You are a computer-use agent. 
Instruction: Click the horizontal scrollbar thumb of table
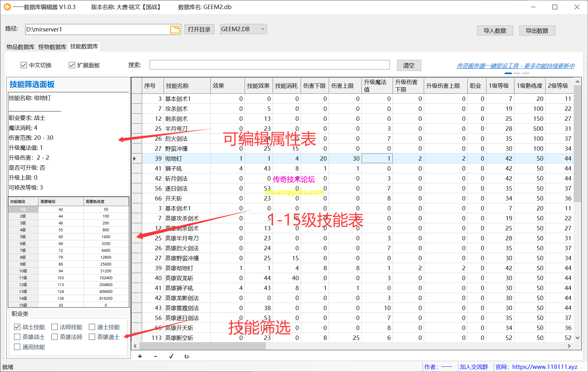pos(203,346)
